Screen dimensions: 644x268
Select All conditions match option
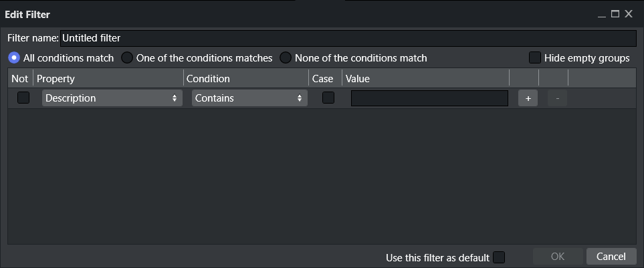tap(14, 58)
